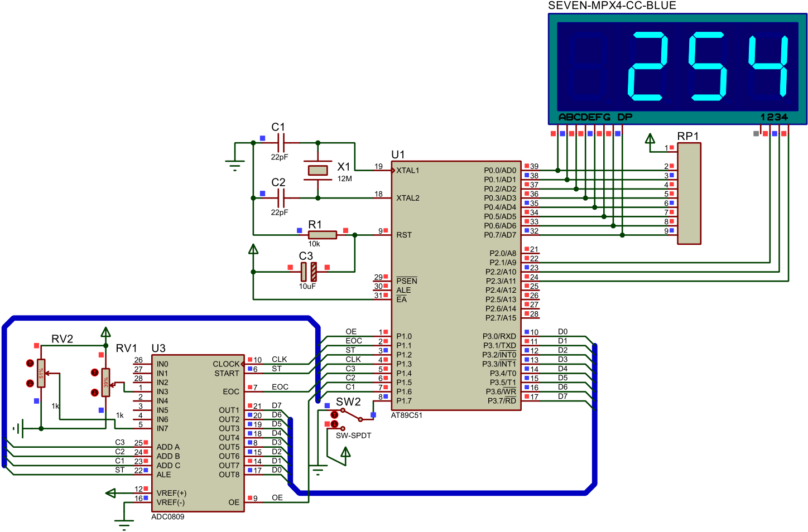The width and height of the screenshot is (808, 532).
Task: Click the P1.0 pin label on U1
Action: pyautogui.click(x=404, y=336)
